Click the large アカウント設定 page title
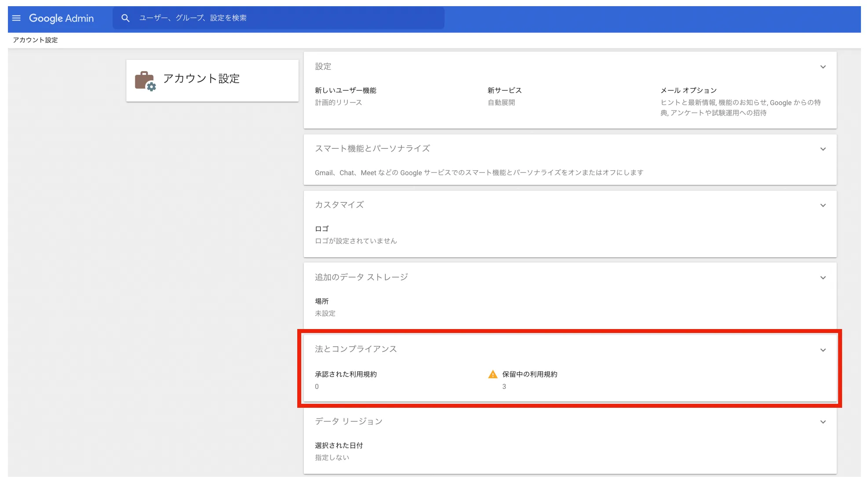This screenshot has height=483, width=868. click(x=201, y=79)
